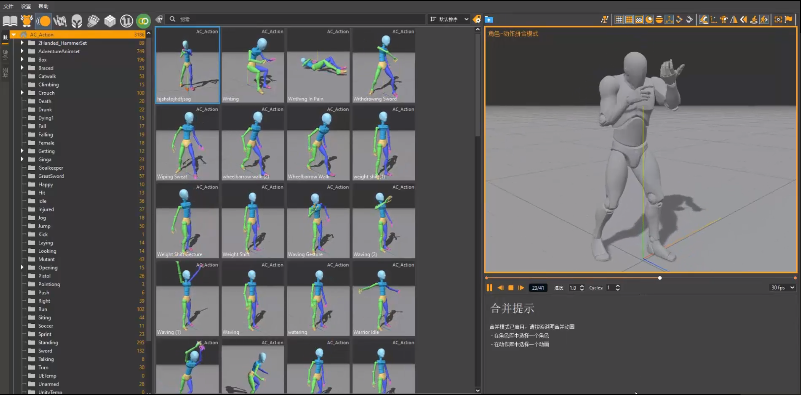Click the blue folder icon above viewport

[x=489, y=19]
